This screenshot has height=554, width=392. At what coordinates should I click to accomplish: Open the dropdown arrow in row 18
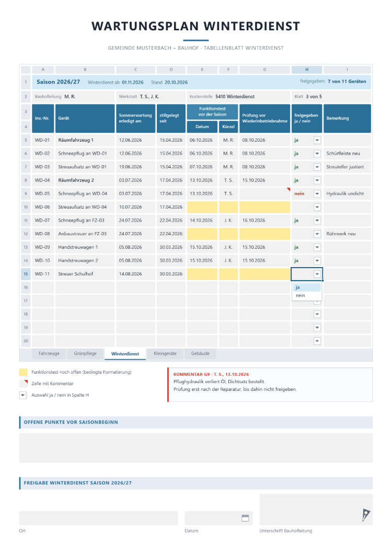tap(317, 314)
